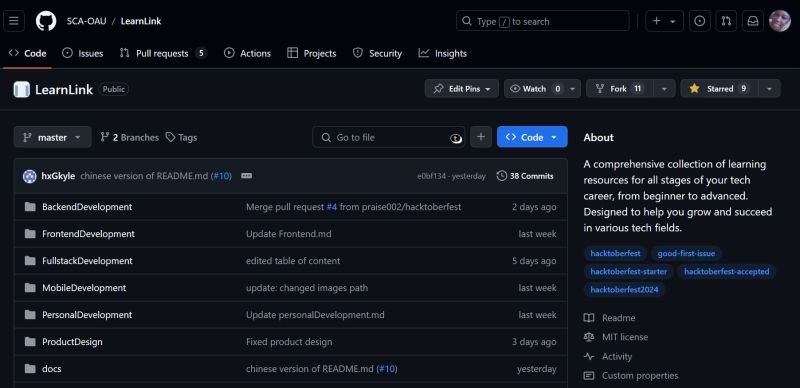Switch to the Pull requests tab
The height and width of the screenshot is (388, 800).
click(163, 53)
